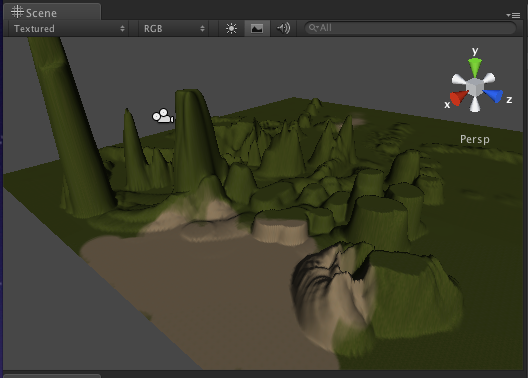Click the red X axis cone on gizmo
This screenshot has width=528, height=378.
tap(458, 98)
